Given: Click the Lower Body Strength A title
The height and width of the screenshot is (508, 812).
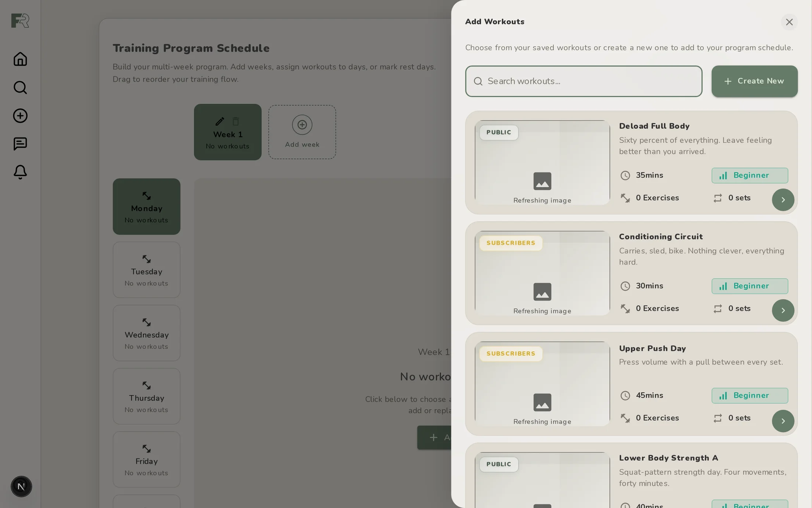Looking at the screenshot, I should (668, 458).
